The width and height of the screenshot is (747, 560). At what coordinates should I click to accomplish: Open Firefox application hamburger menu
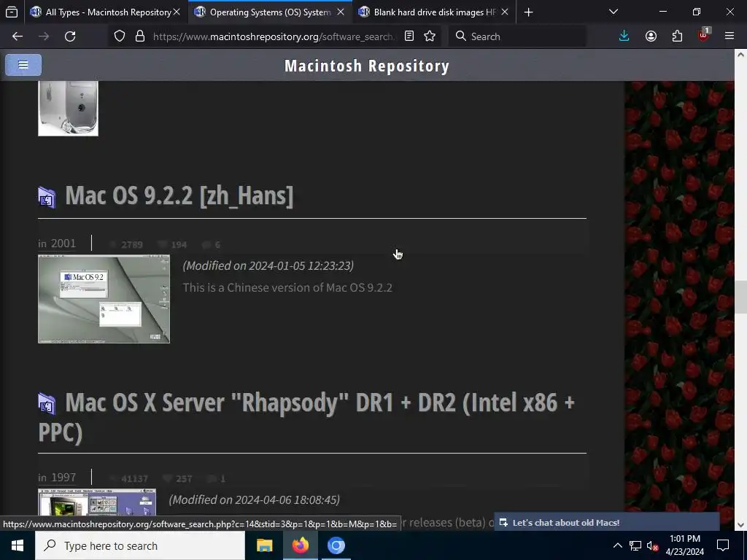pyautogui.click(x=729, y=36)
